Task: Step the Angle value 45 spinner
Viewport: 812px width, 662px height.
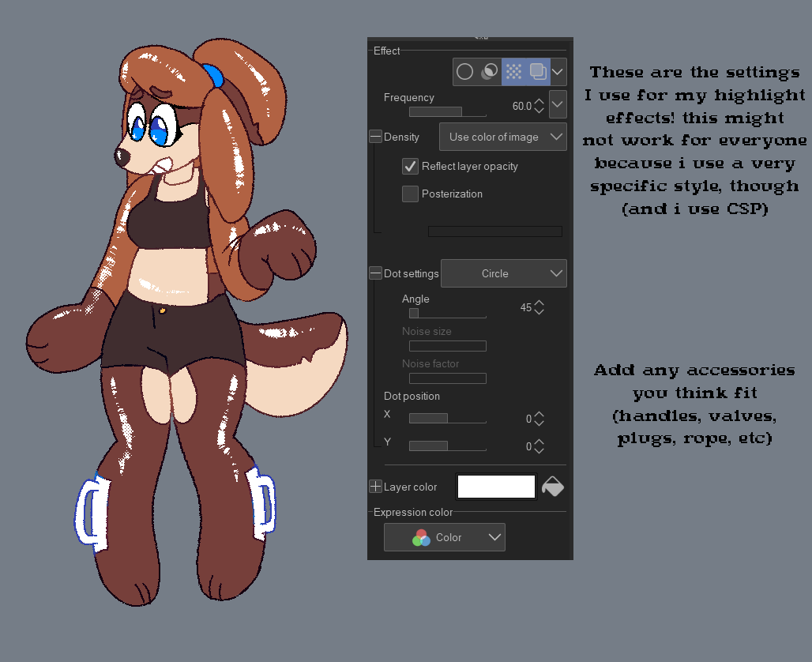Action: coord(539,307)
